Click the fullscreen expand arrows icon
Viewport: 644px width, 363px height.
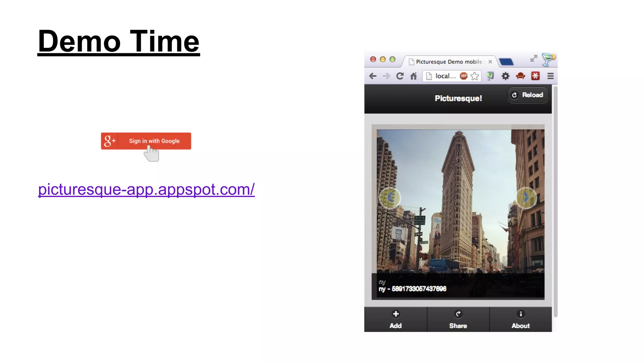[534, 59]
